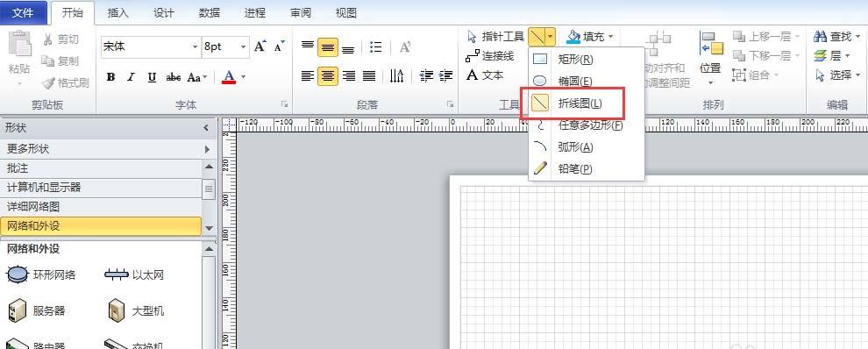Expand the font name dropdown arrow

point(195,46)
